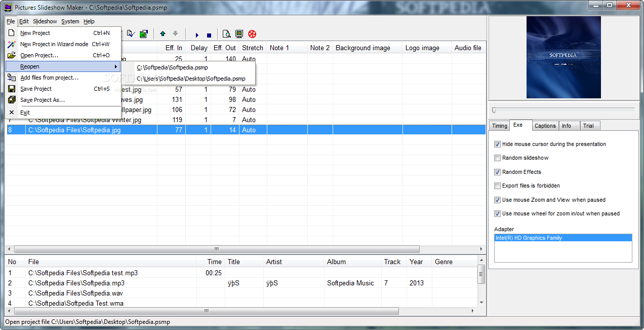644x330 pixels.
Task: Click the green properties toolbar icon
Action: point(144,34)
